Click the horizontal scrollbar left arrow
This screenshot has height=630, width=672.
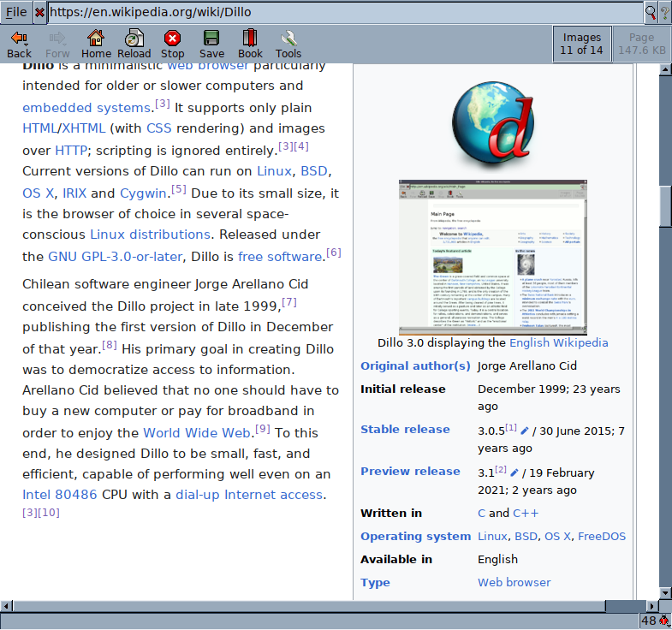tap(7, 606)
